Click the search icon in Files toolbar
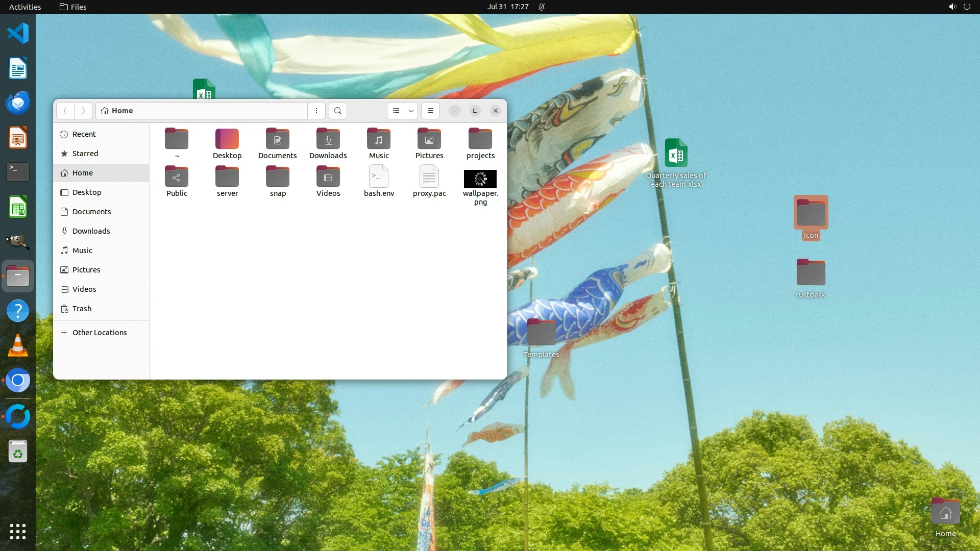 pos(337,111)
